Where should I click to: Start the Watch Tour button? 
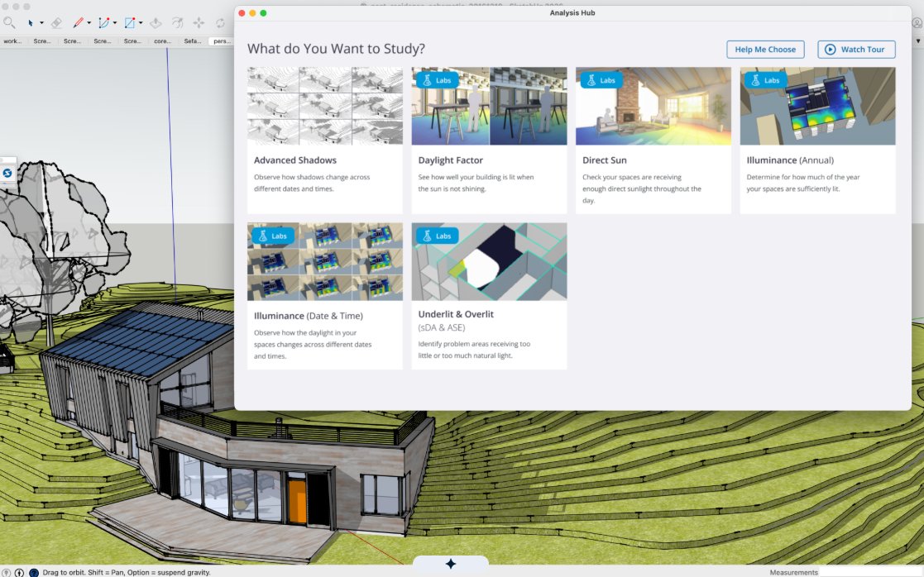click(x=856, y=50)
